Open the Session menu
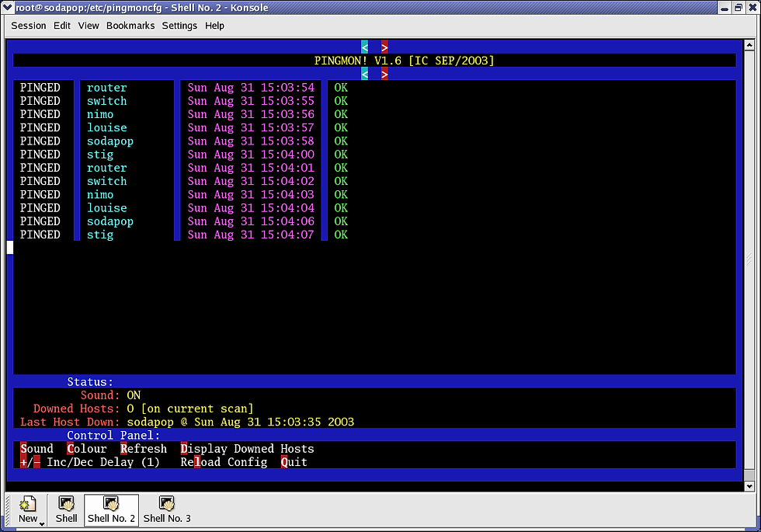The image size is (761, 532). pos(29,26)
